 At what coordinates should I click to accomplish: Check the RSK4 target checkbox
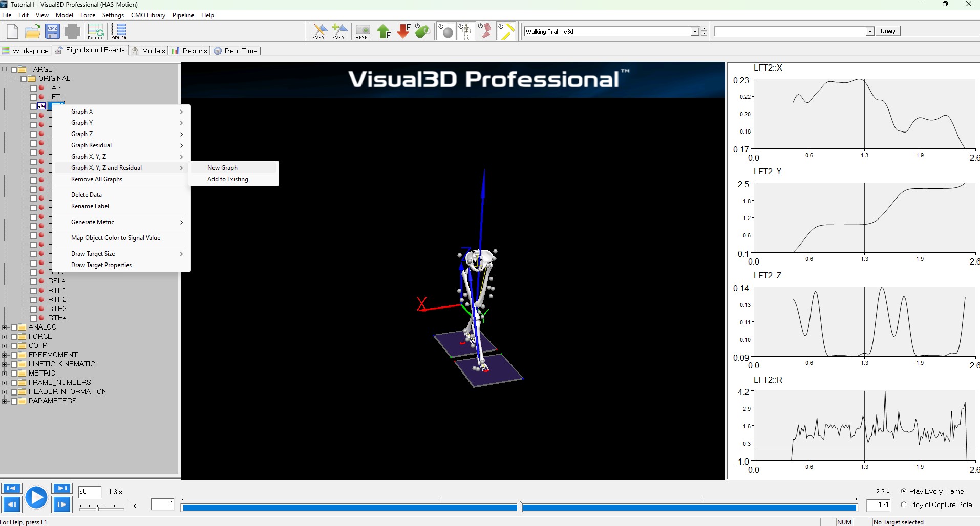(x=34, y=281)
